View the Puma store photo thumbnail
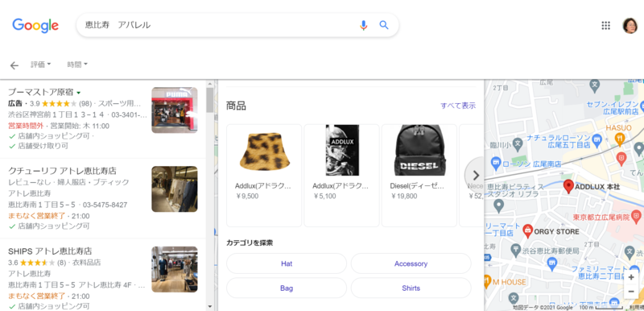Image resolution: width=644 pixels, height=311 pixels. 175,110
